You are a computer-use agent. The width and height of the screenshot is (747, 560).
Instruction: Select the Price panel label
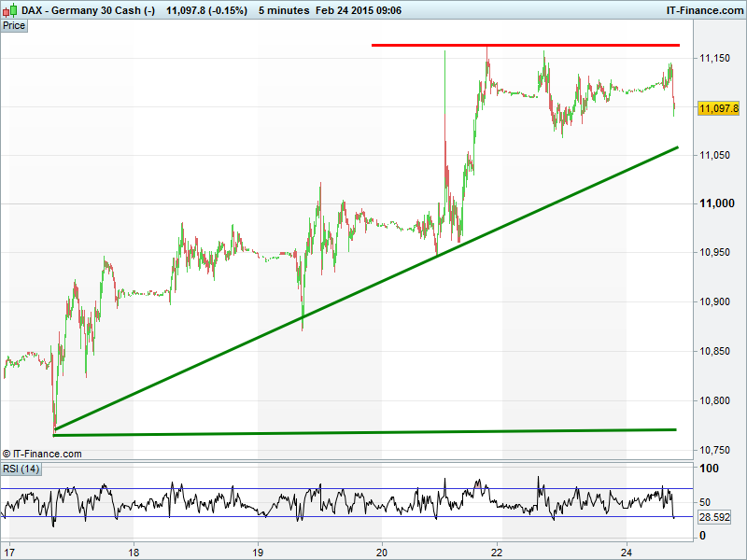pyautogui.click(x=14, y=25)
